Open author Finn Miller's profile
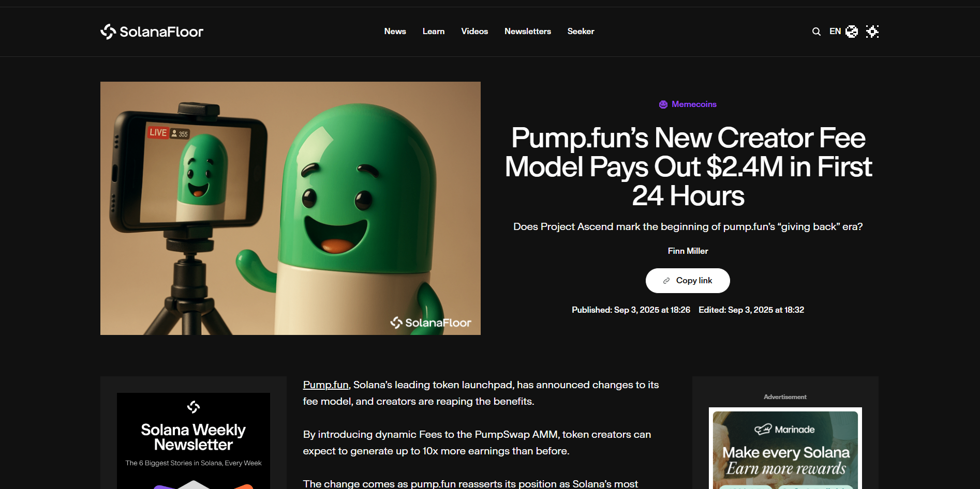The image size is (980, 489). pos(688,251)
